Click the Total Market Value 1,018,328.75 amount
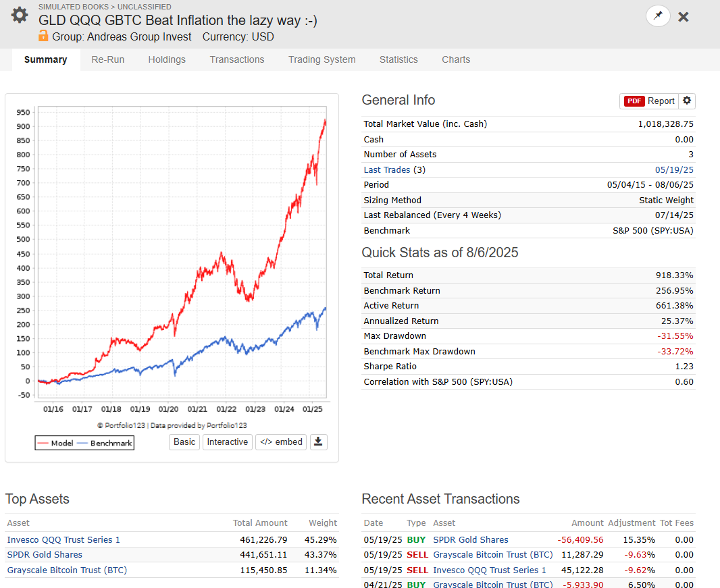 point(665,124)
